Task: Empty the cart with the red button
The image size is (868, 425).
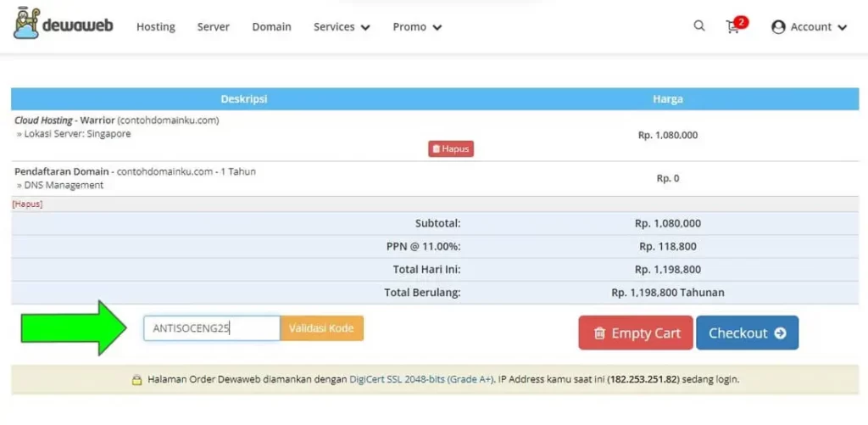Action: click(x=636, y=333)
